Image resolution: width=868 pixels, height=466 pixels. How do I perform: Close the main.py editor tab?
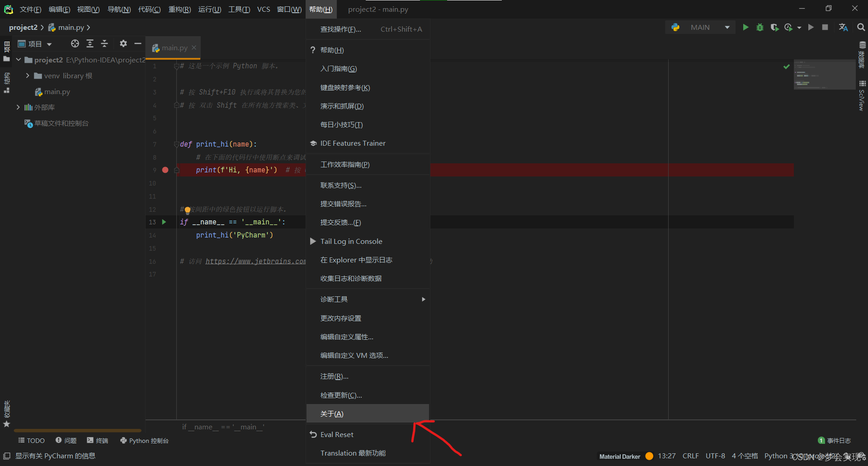tap(194, 48)
